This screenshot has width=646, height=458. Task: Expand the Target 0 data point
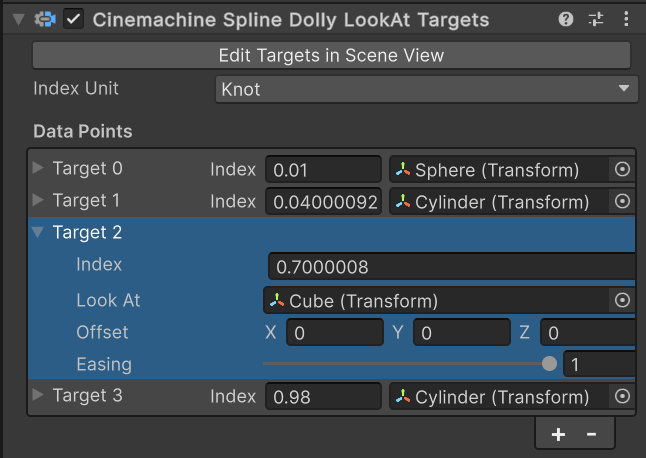click(x=38, y=168)
